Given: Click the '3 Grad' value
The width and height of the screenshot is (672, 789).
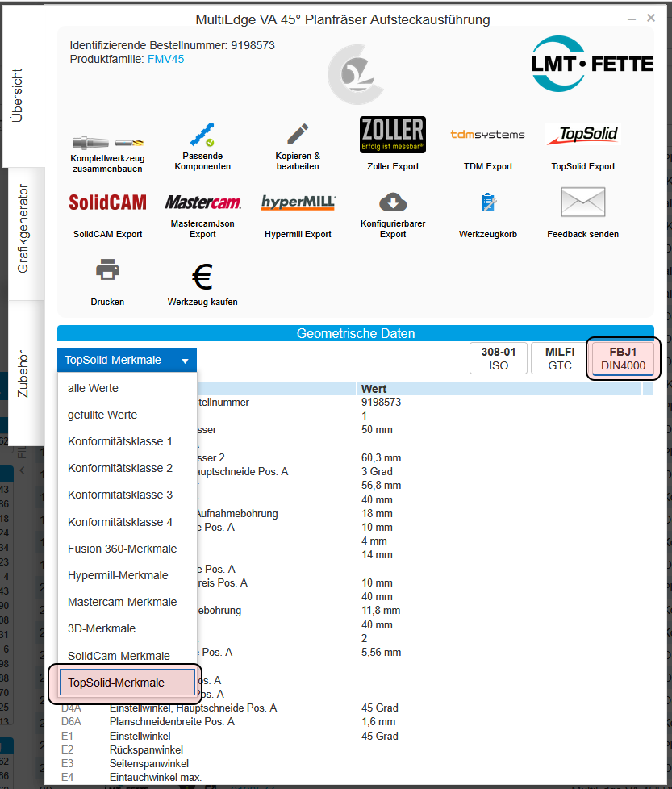Looking at the screenshot, I should coord(377,471).
